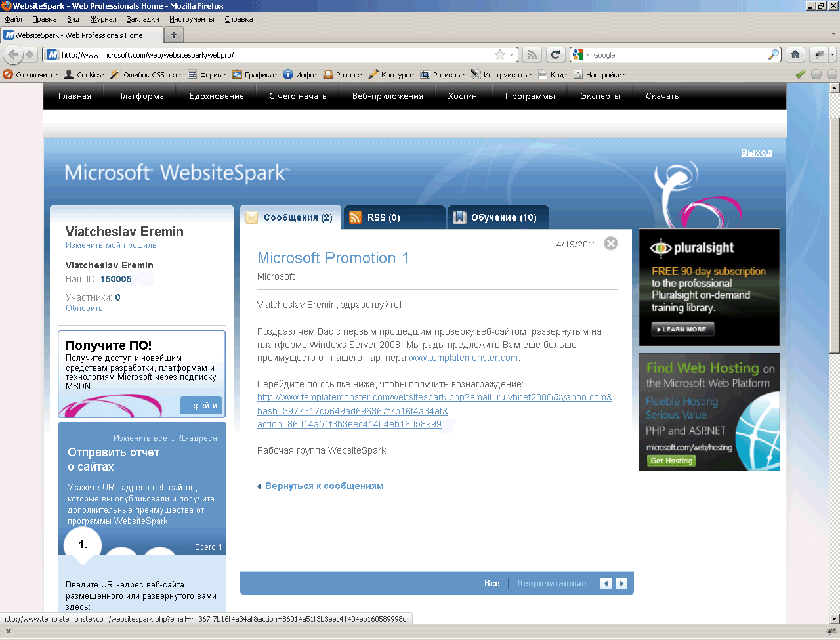Open the Файл menu
Viewport: 840px width, 640px height.
click(x=13, y=20)
